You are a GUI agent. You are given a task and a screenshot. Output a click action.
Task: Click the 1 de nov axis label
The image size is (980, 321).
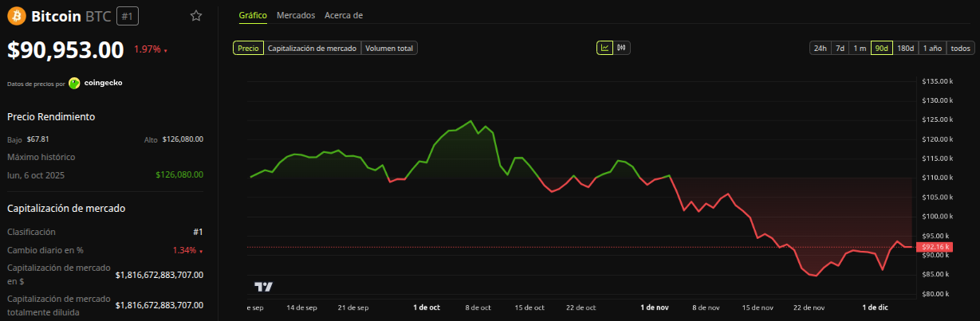[655, 307]
